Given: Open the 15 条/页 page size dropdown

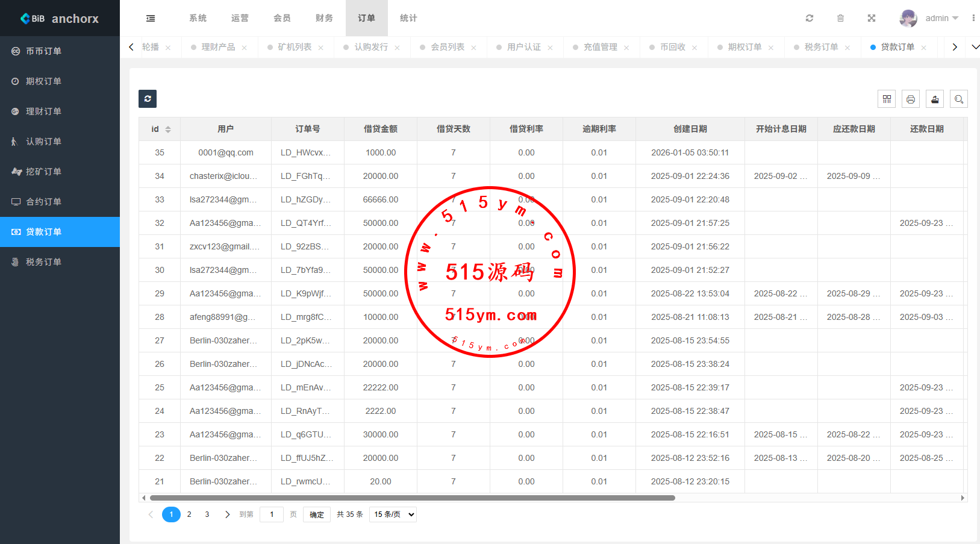Looking at the screenshot, I should (393, 514).
